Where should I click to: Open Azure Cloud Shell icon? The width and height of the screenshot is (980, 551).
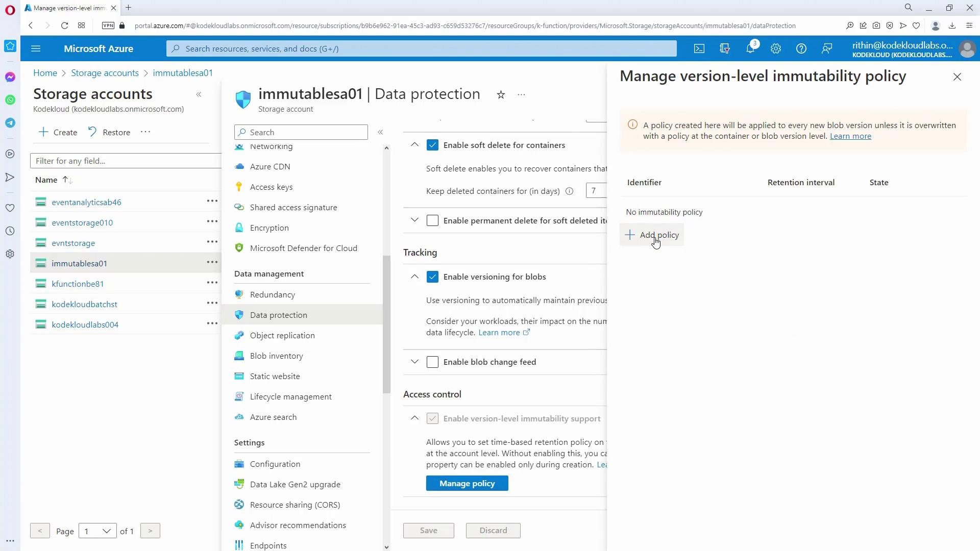pyautogui.click(x=699, y=48)
